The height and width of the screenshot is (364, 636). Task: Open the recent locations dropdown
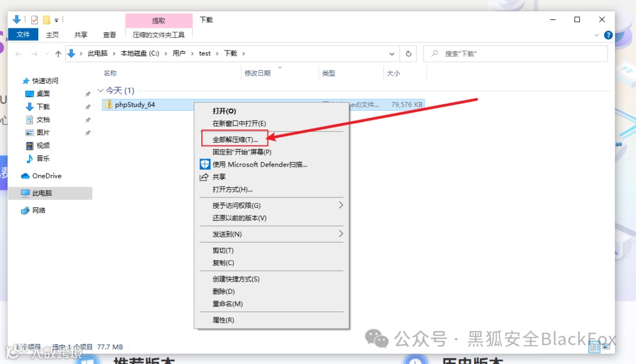pos(47,54)
